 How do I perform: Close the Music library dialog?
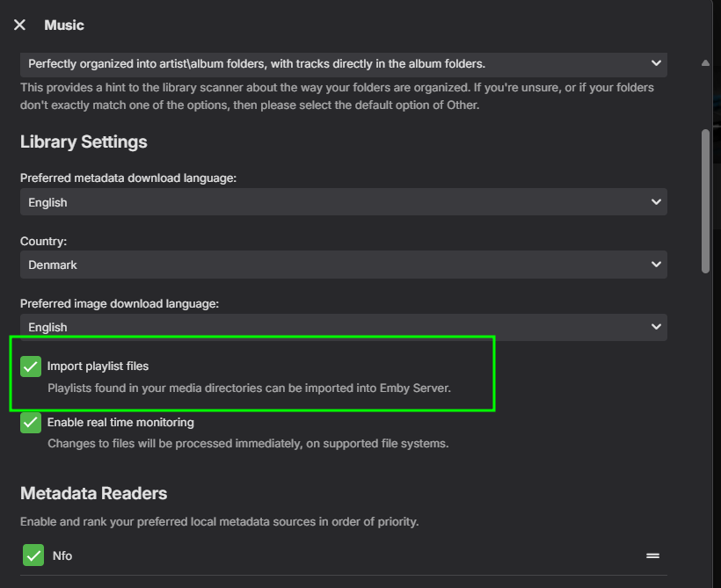(x=19, y=25)
